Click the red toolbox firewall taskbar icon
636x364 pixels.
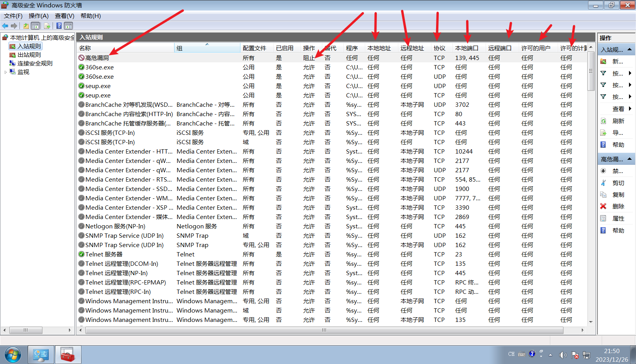pos(68,355)
